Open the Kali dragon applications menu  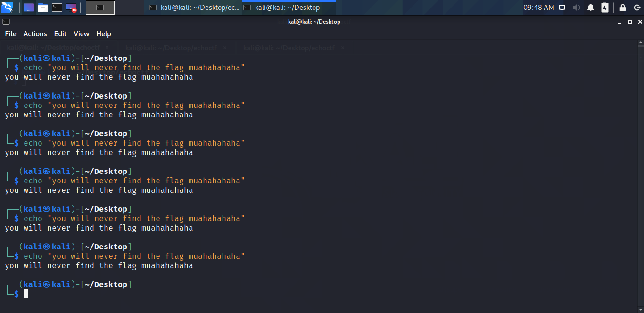point(7,8)
